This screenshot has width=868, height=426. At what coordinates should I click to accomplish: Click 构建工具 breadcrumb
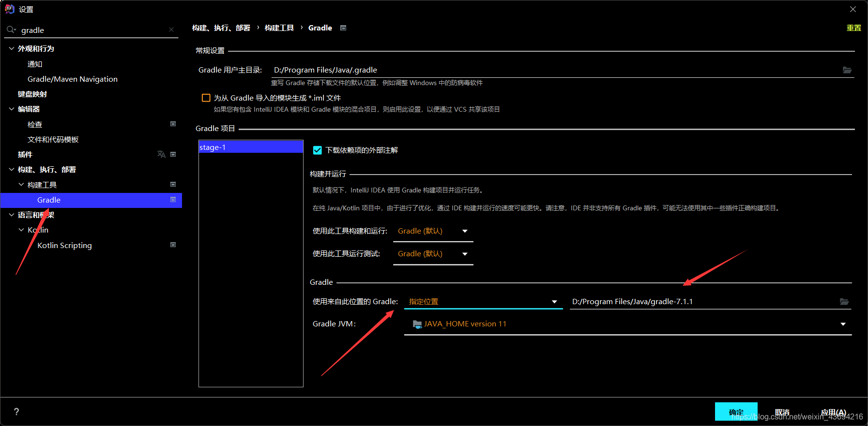coord(279,28)
